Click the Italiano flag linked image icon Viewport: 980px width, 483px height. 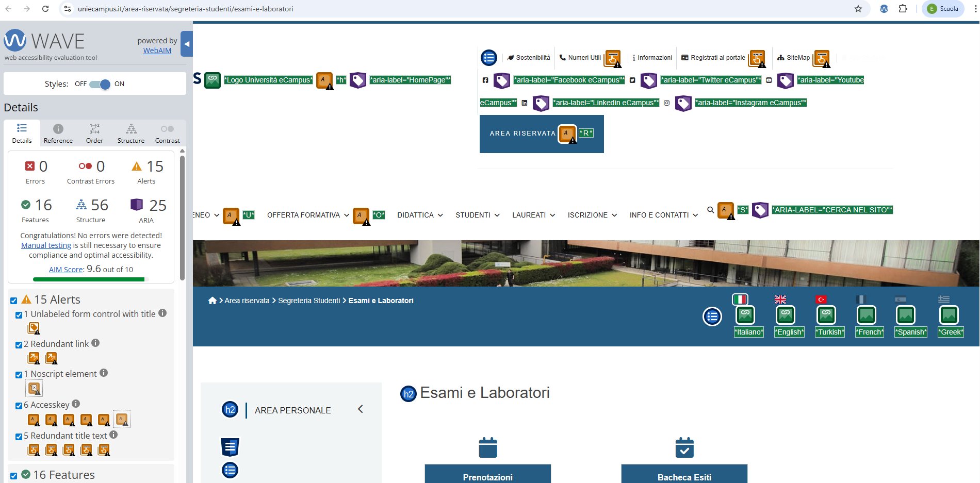[745, 315]
